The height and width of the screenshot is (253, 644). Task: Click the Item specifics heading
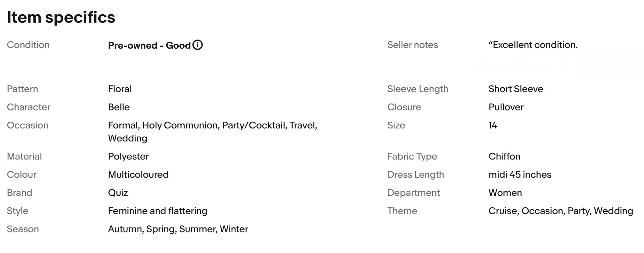pos(61,17)
